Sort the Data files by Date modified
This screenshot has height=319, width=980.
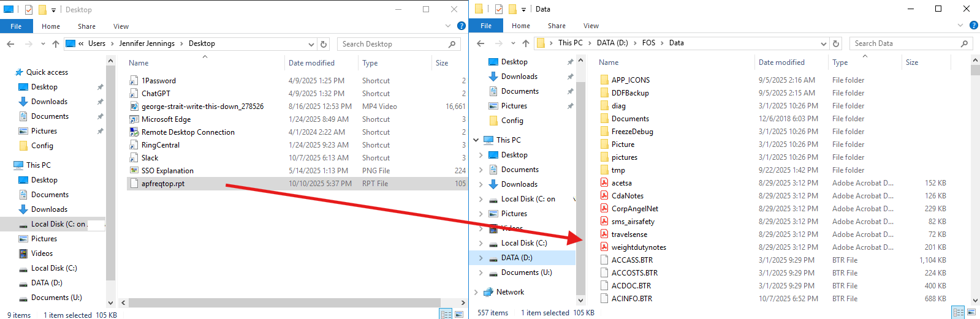point(781,62)
